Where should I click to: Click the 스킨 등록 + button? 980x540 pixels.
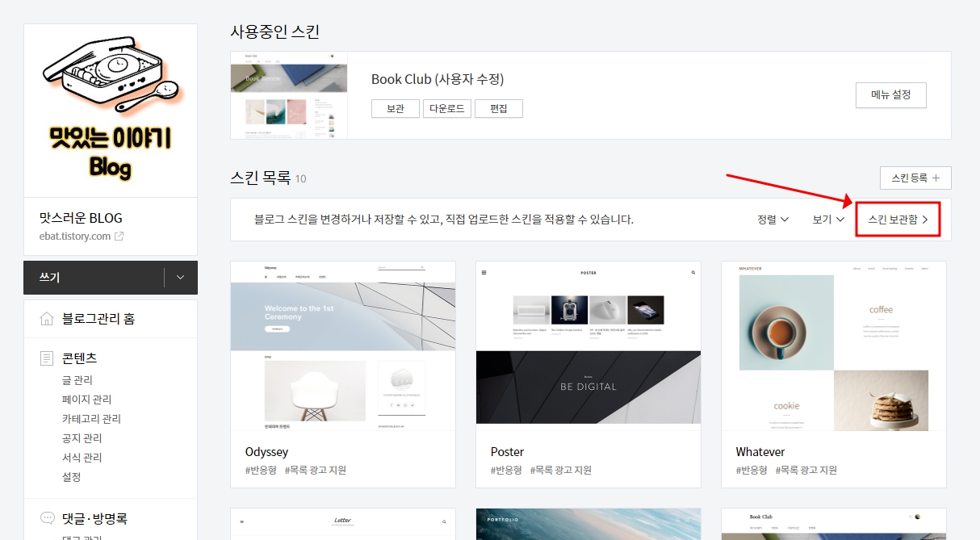pos(915,178)
